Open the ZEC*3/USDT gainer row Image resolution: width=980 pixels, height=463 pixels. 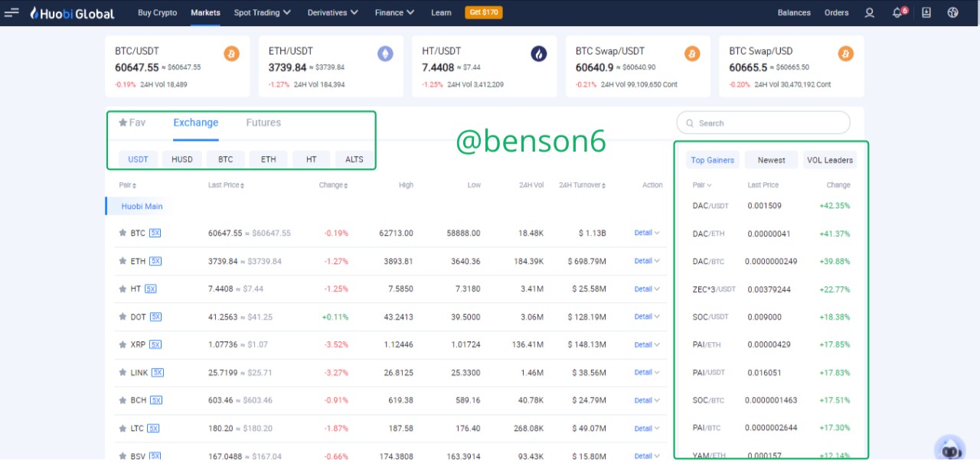click(x=771, y=289)
